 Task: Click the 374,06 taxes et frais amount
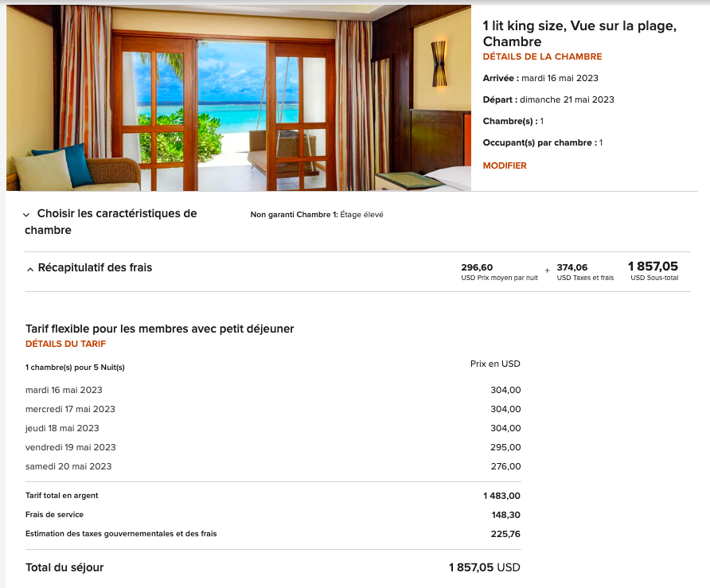(x=572, y=267)
